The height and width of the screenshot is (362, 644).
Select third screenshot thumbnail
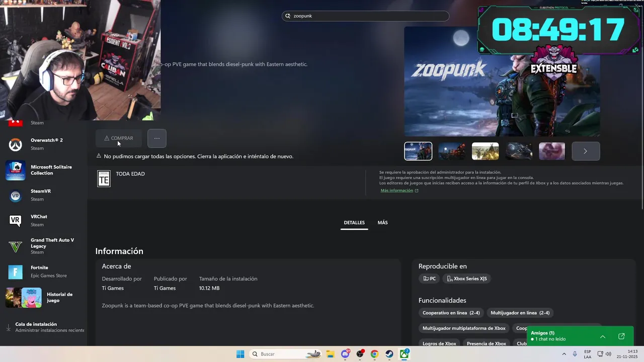coord(486,151)
